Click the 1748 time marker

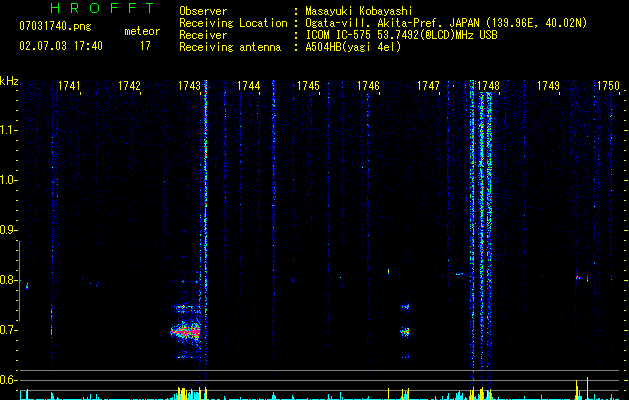[489, 86]
